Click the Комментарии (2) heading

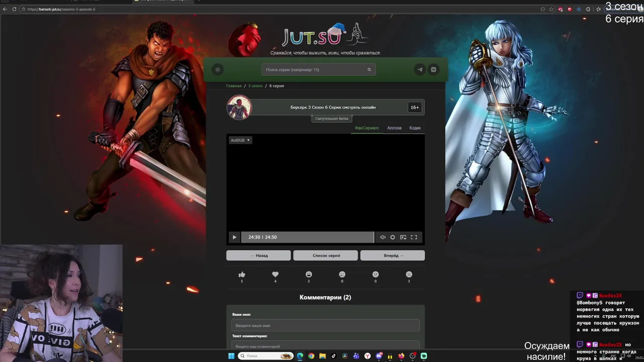(326, 298)
